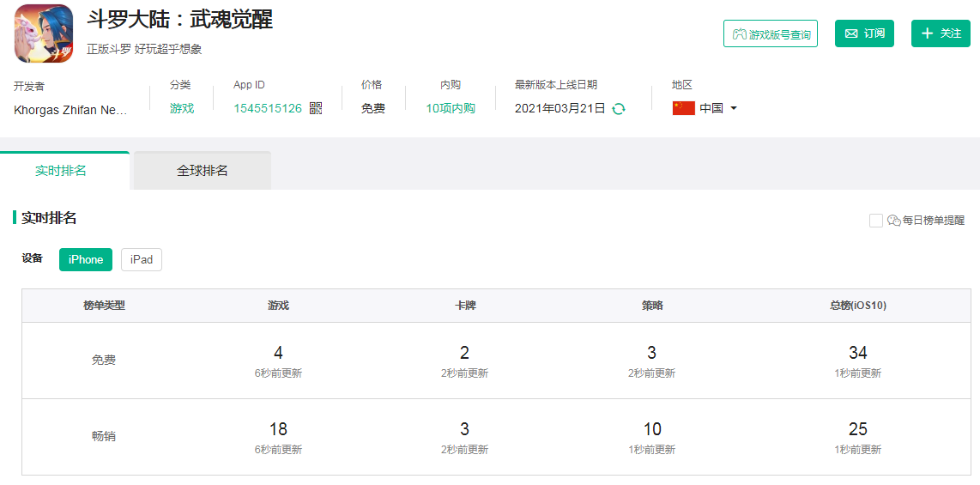This screenshot has height=485, width=980.
Task: Open the 10项内购 in-app purchases link
Action: coord(451,108)
